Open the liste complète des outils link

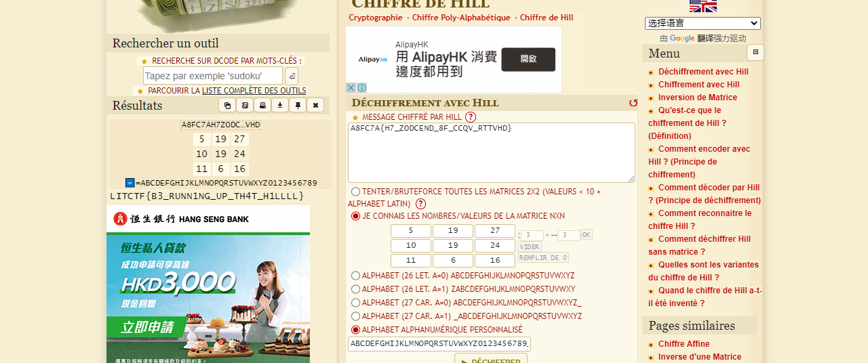[x=254, y=90]
